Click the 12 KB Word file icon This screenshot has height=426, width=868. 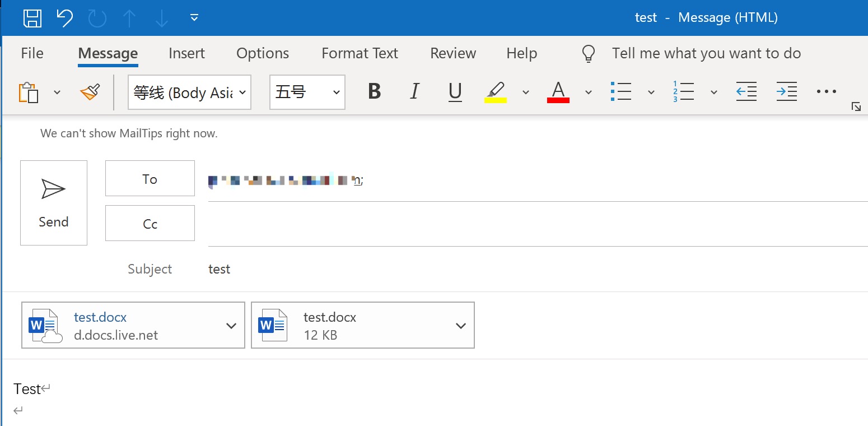click(x=273, y=325)
